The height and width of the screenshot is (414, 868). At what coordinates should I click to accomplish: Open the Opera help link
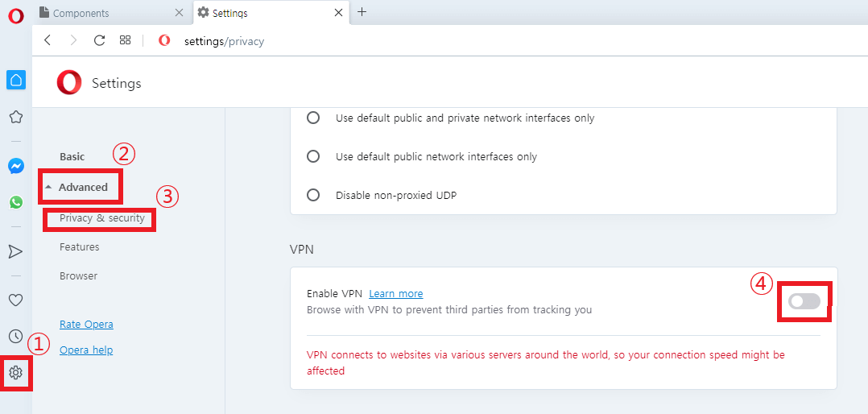pos(86,350)
